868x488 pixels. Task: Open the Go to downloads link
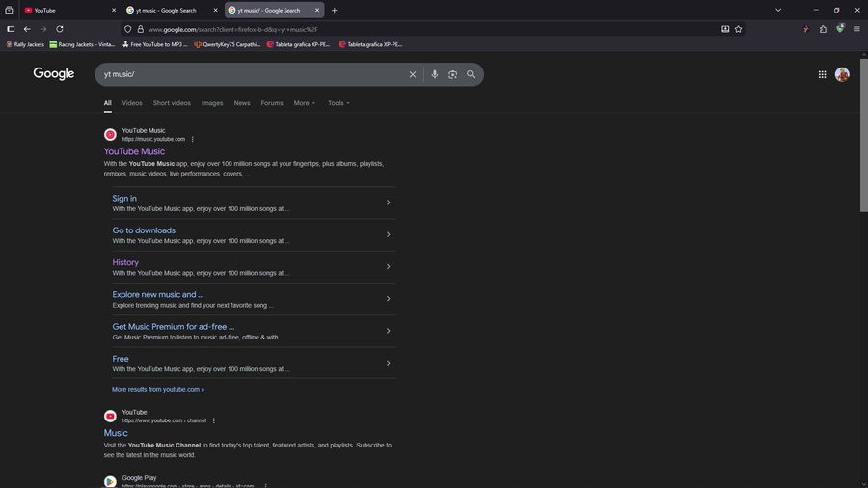pyautogui.click(x=144, y=230)
